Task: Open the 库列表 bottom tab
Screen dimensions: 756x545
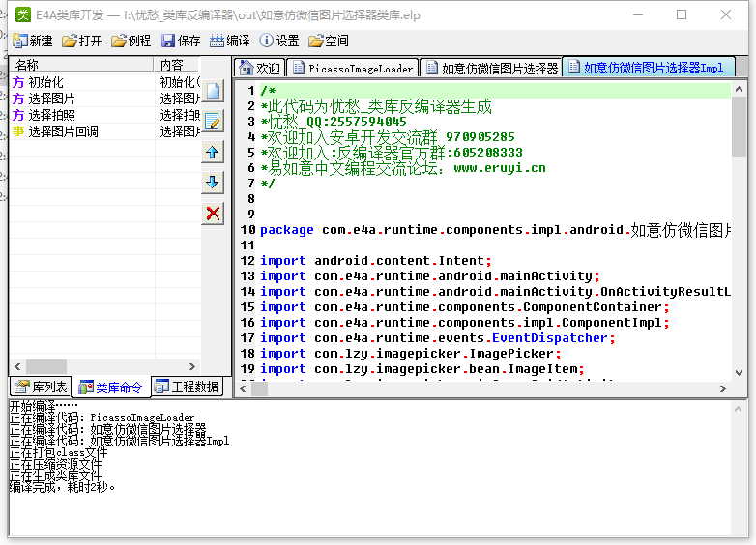Action: click(x=41, y=387)
